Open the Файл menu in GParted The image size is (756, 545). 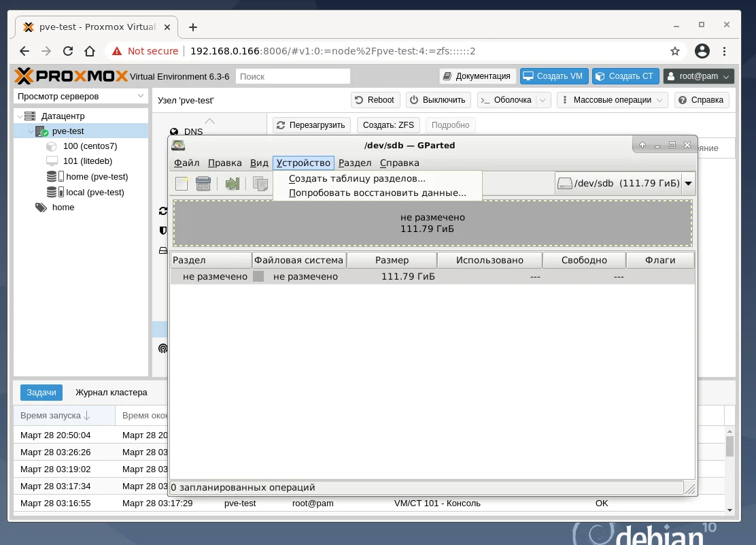click(186, 163)
